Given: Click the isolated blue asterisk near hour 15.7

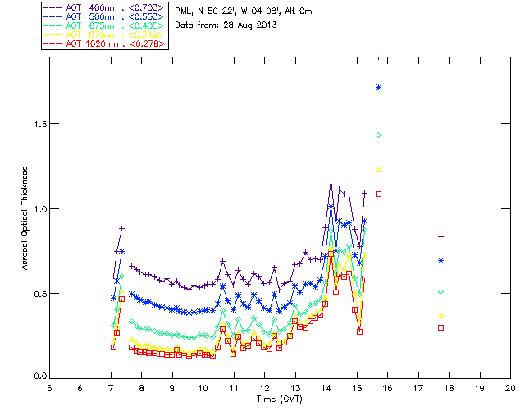Looking at the screenshot, I should pos(379,88).
